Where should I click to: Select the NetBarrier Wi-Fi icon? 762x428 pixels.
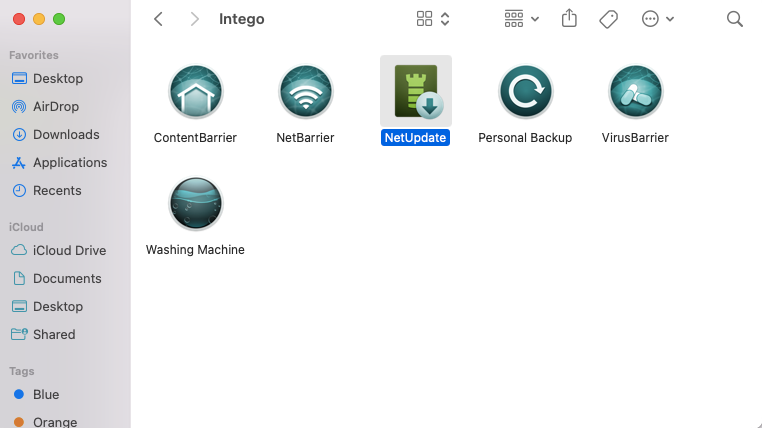coord(305,92)
